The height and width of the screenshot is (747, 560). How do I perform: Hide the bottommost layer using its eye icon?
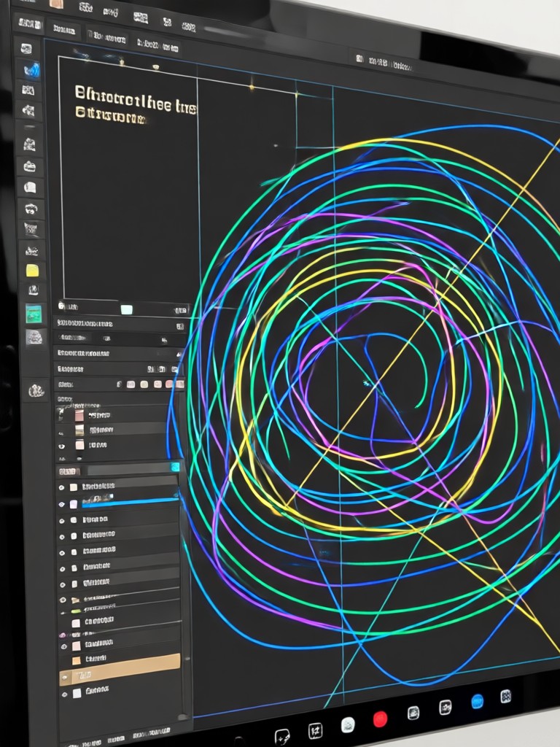pos(65,694)
